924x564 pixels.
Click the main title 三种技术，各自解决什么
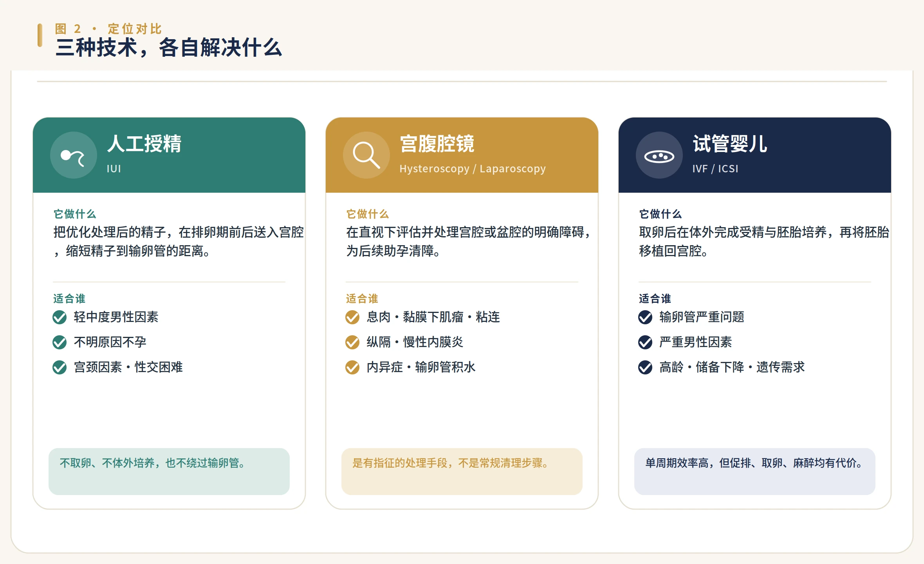tap(169, 48)
